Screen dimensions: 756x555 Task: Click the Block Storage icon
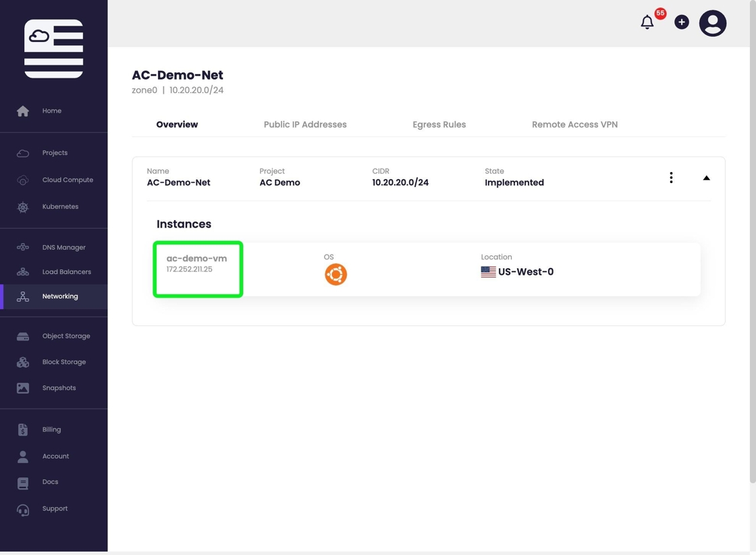23,362
